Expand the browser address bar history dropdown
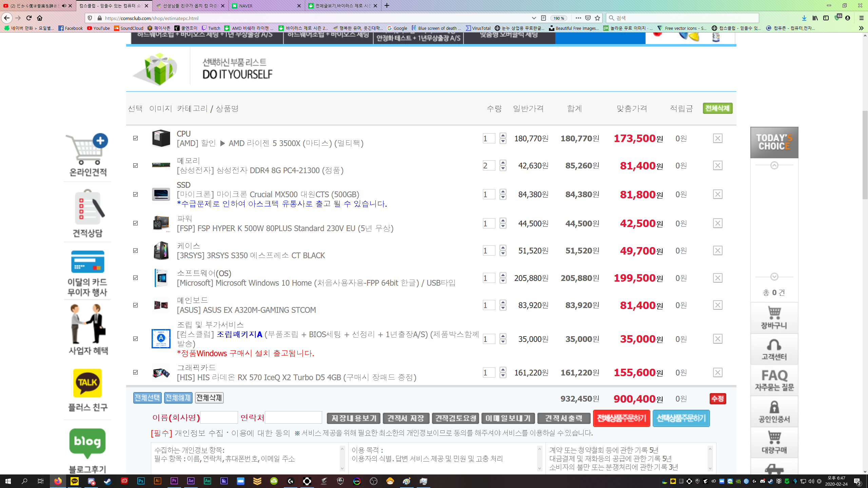The image size is (868, 488). (x=534, y=18)
